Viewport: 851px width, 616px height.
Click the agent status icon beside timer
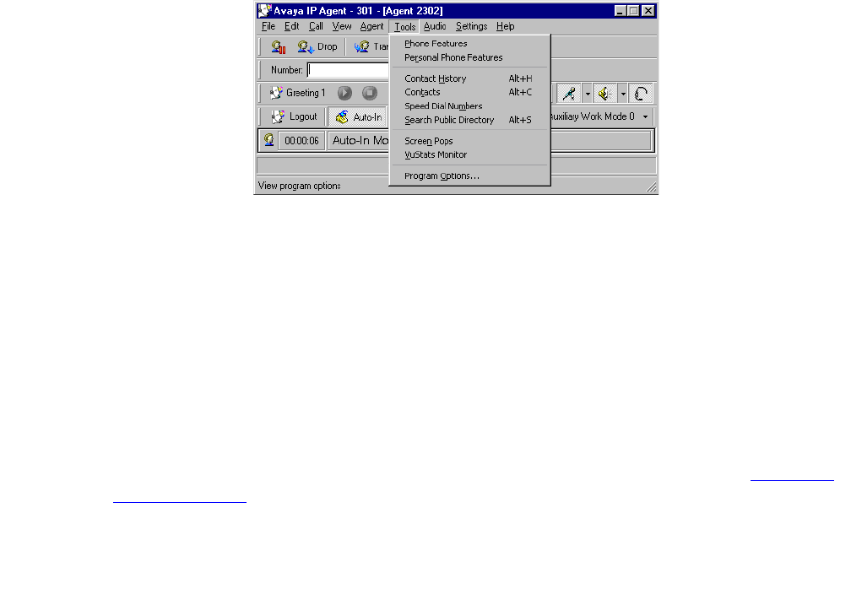[x=269, y=140]
